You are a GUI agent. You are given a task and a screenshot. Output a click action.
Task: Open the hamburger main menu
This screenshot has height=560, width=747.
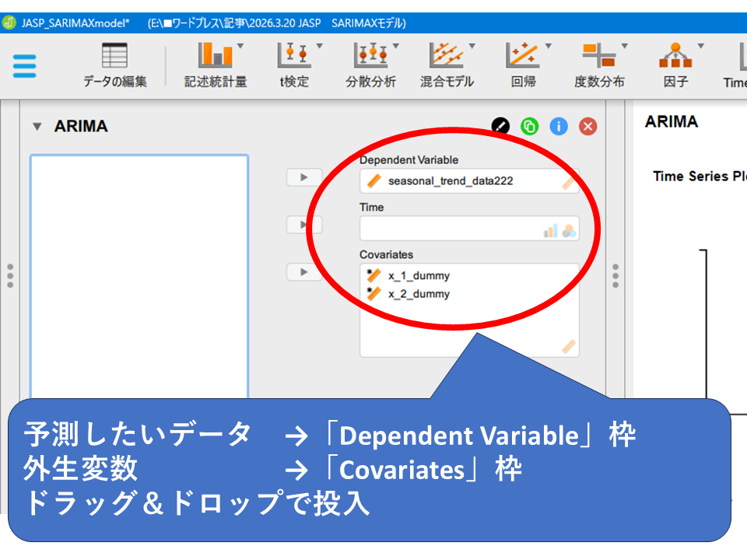(x=24, y=65)
